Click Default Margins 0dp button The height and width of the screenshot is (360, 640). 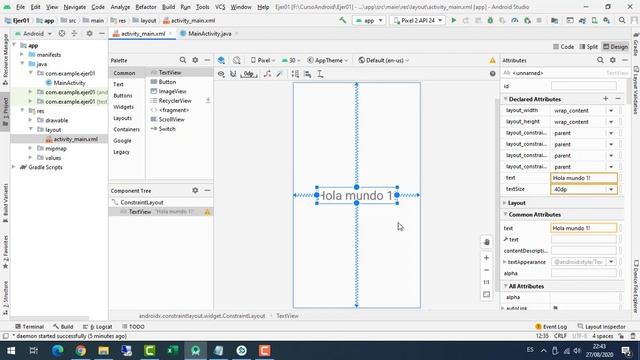pos(249,74)
